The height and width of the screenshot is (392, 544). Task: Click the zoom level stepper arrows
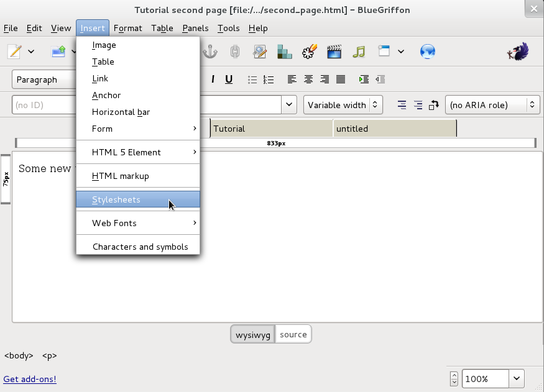(454, 378)
